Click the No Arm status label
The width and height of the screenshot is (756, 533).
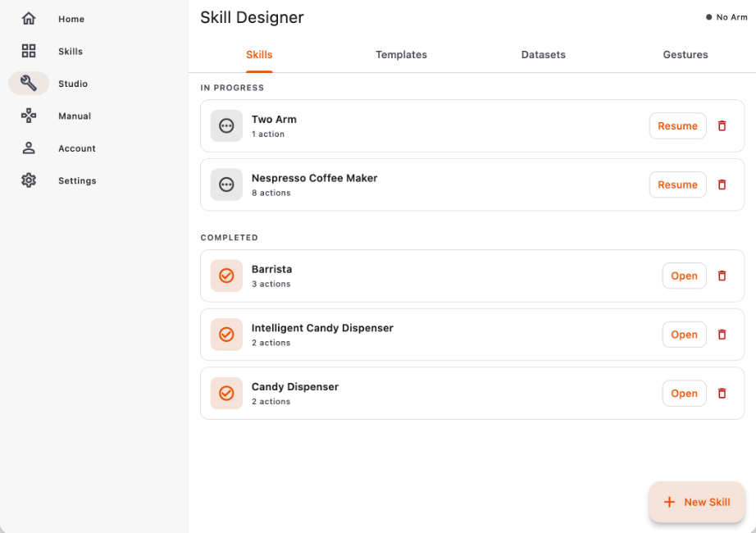(x=731, y=17)
